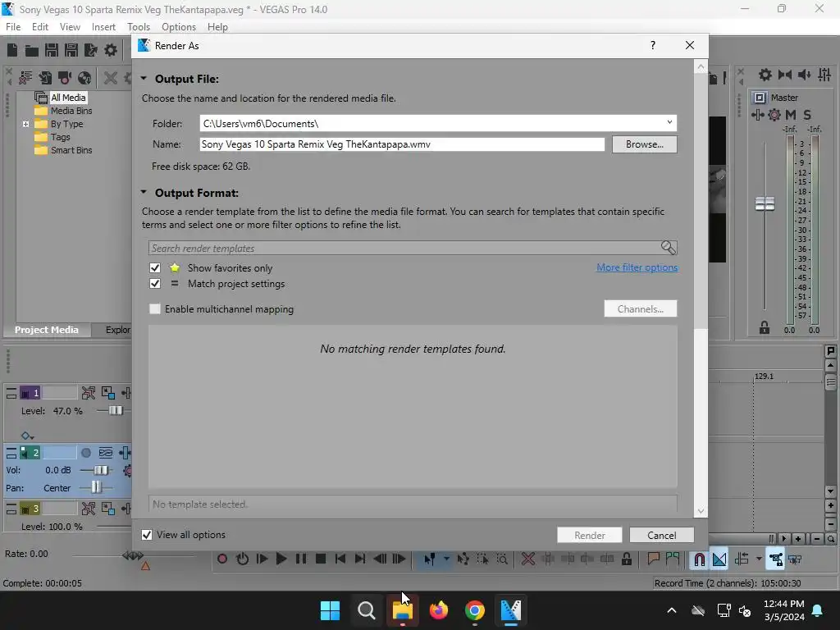Toggle Enable Snapping magnet button
Viewport: 840px width, 630px height.
699,559
